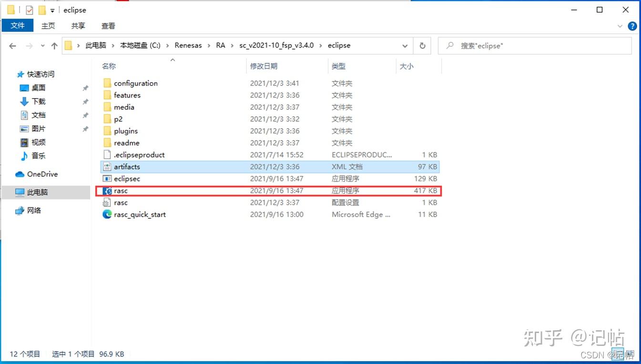Click the back navigation arrow

(12, 45)
